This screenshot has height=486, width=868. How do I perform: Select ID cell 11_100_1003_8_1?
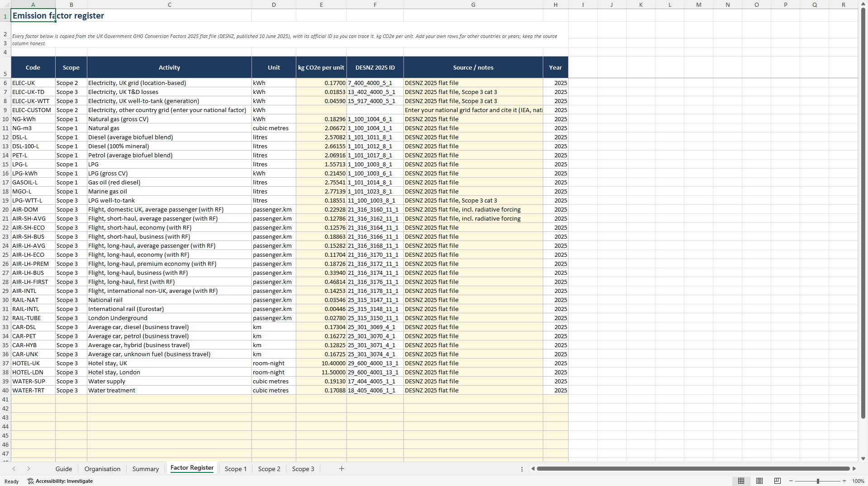pyautogui.click(x=375, y=200)
